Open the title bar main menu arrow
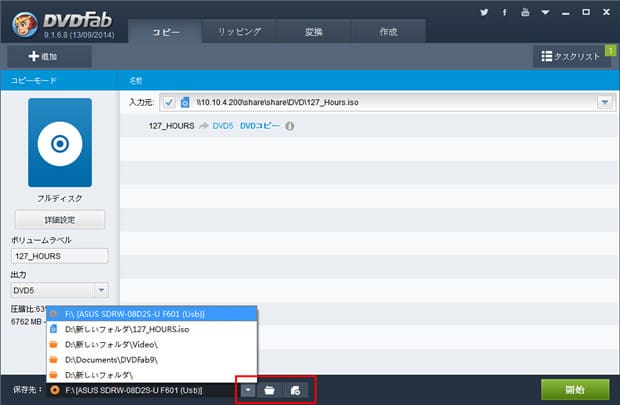This screenshot has width=620, height=405. [546, 12]
